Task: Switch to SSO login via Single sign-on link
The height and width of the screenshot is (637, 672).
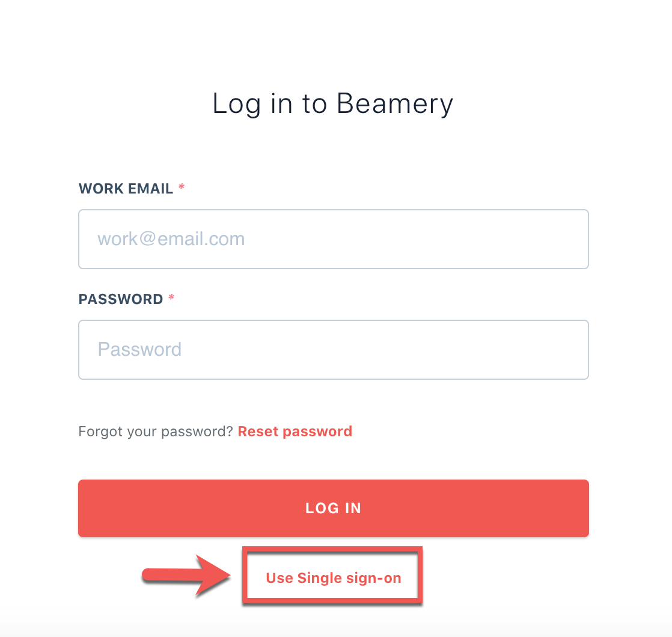Action: 333,578
